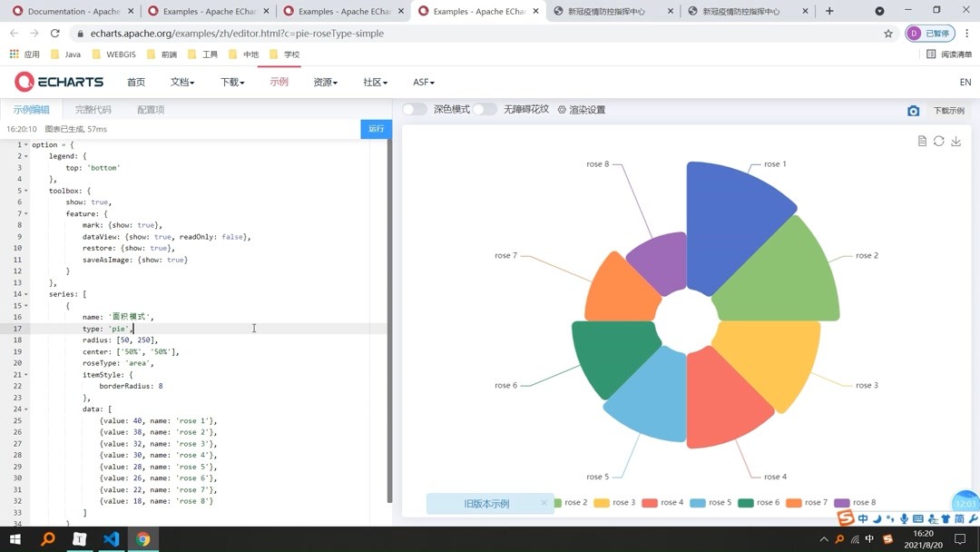Open 渲染设置 (render settings) gear icon
This screenshot has height=552, width=980.
(561, 110)
